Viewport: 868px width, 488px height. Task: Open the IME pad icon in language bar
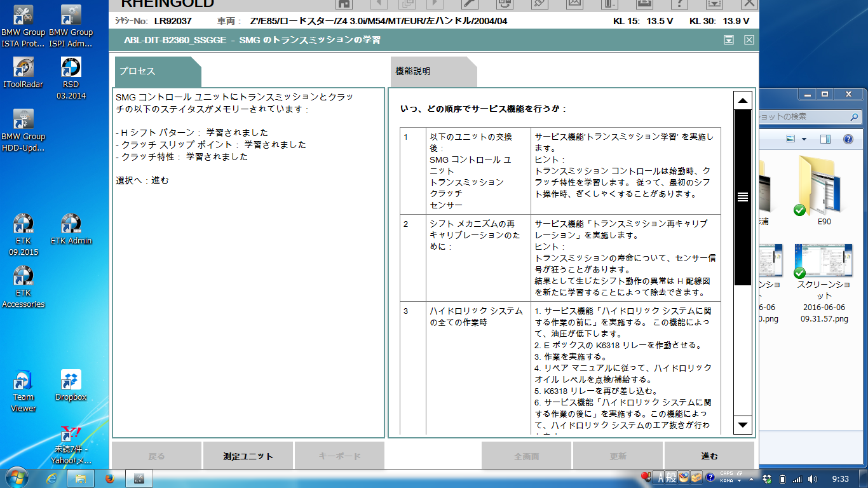pos(683,478)
